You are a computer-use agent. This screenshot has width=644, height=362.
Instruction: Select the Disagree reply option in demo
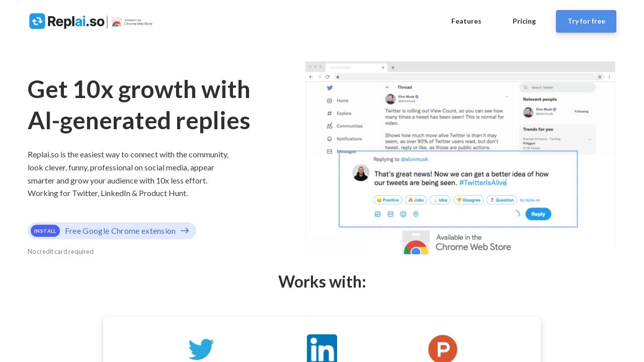tap(468, 200)
